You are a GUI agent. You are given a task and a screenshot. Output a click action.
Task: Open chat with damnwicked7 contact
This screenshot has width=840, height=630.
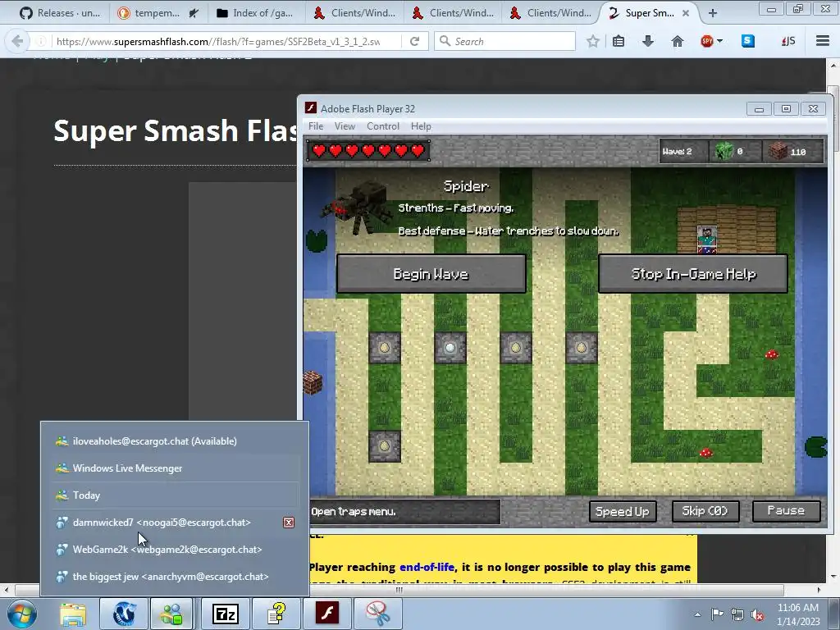point(166,523)
